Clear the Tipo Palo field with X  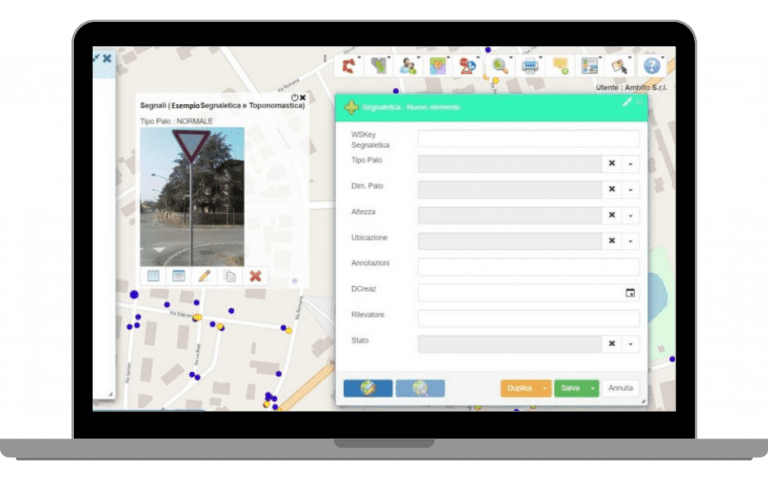point(611,163)
